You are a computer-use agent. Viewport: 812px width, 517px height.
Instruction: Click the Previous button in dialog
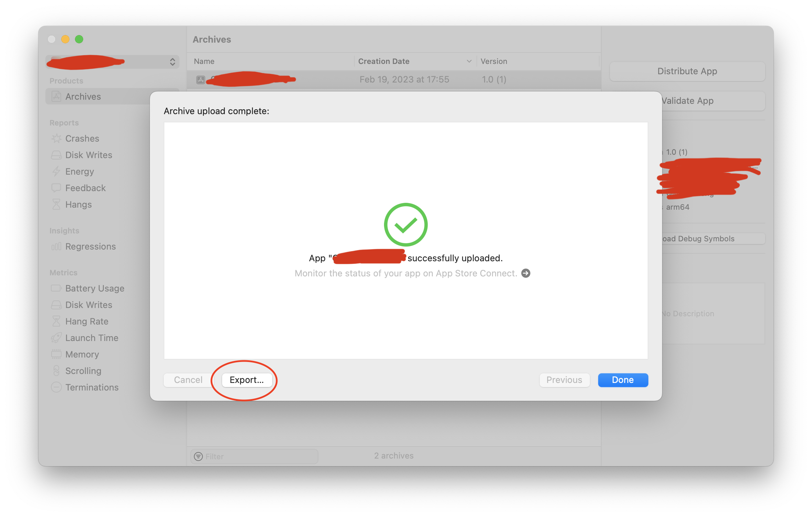563,380
